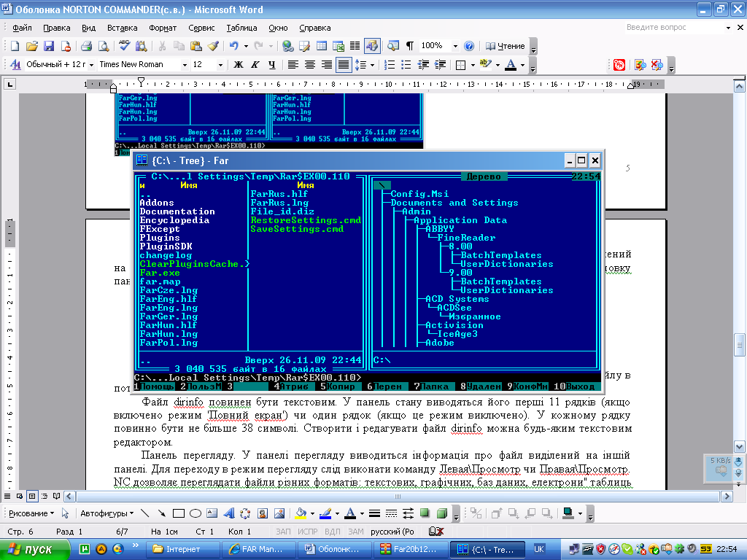
Task: Insert Clip Art from Drawing toolbar
Action: pos(263,513)
